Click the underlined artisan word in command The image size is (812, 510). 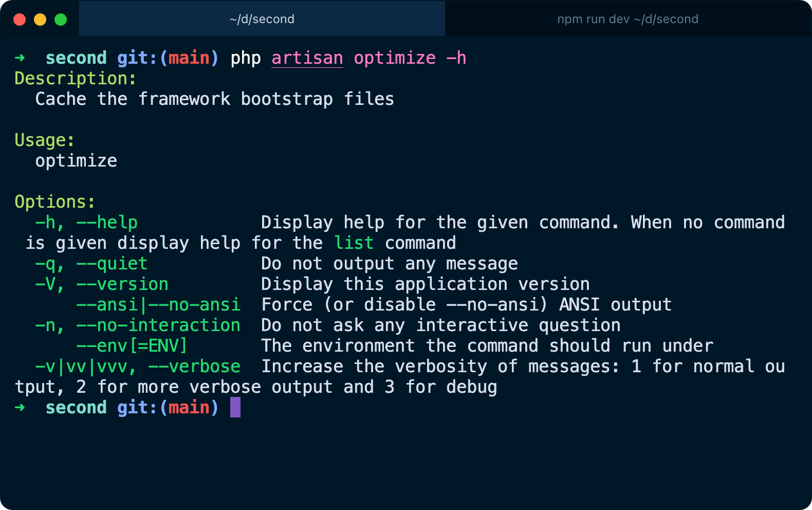click(x=307, y=58)
